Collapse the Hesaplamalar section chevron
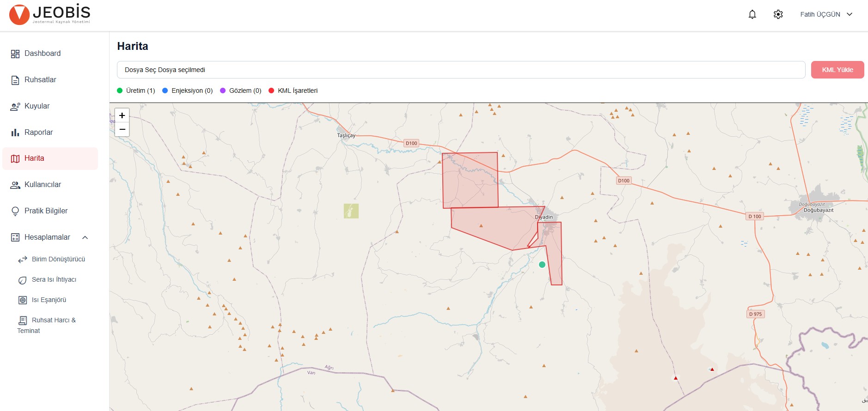868x411 pixels. point(85,237)
